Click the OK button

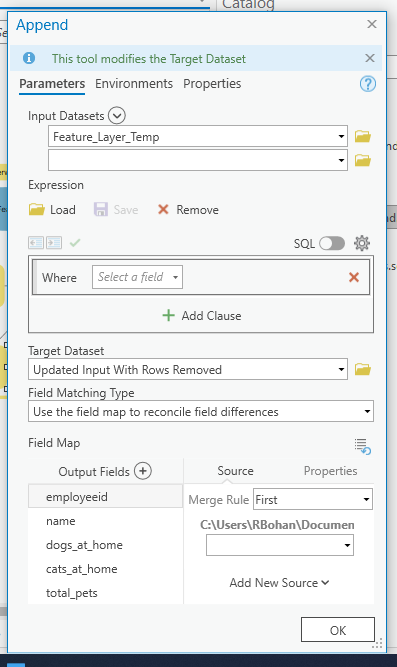coord(338,630)
